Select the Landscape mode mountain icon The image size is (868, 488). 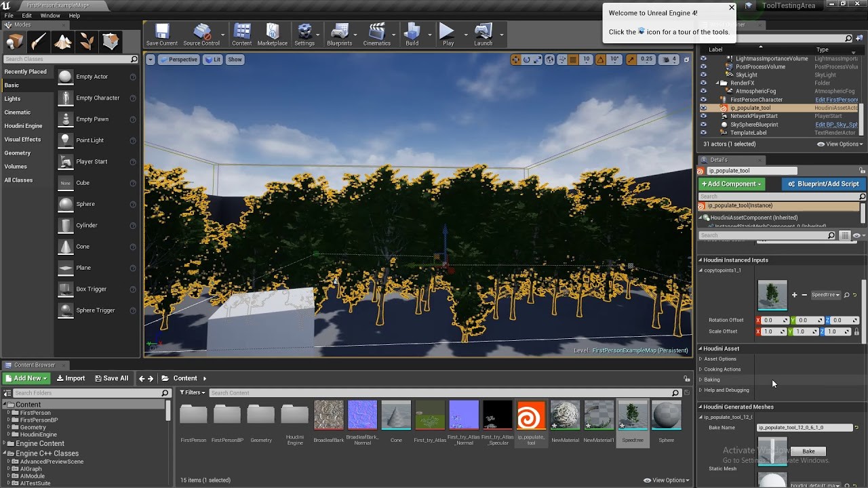pos(63,42)
